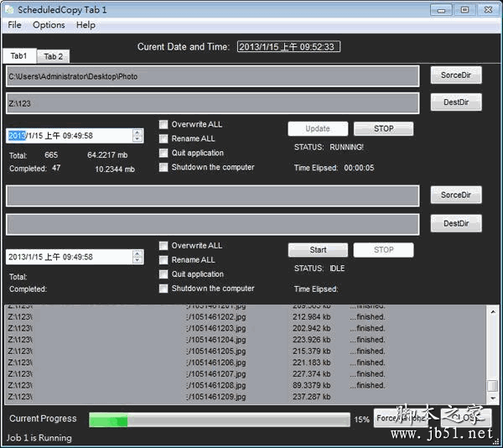Check Rename ALL in the first job
The image size is (503, 448).
pyautogui.click(x=163, y=138)
